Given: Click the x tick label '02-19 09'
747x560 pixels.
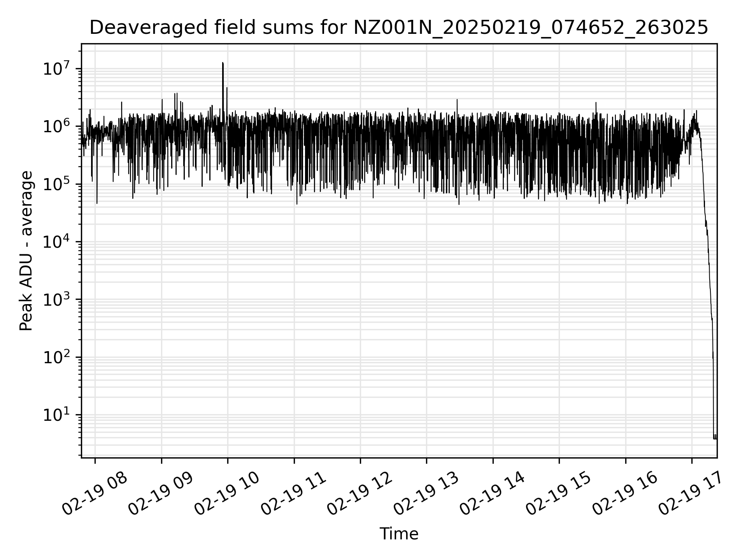Looking at the screenshot, I should click(x=161, y=494).
